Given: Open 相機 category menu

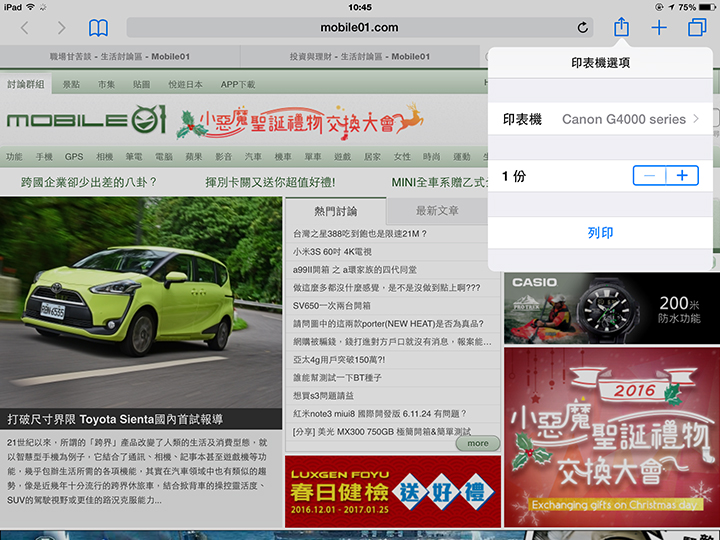Looking at the screenshot, I should pos(104,157).
